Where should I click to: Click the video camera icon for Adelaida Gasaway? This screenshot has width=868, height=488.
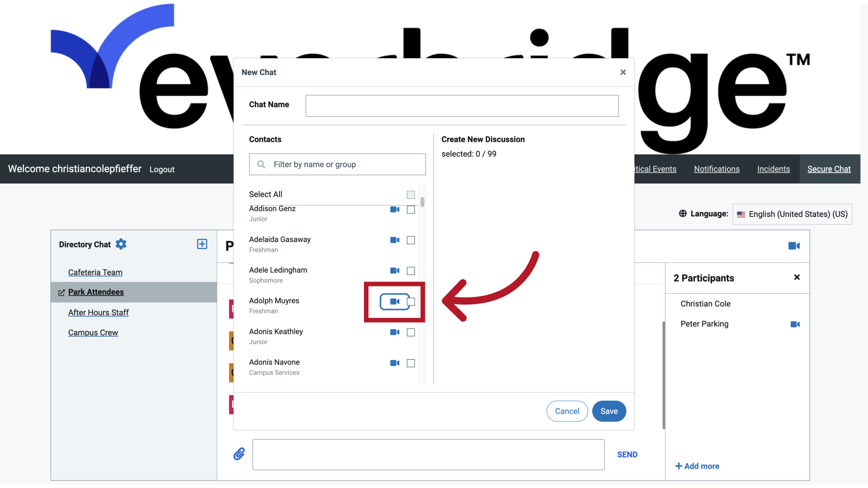click(x=394, y=240)
